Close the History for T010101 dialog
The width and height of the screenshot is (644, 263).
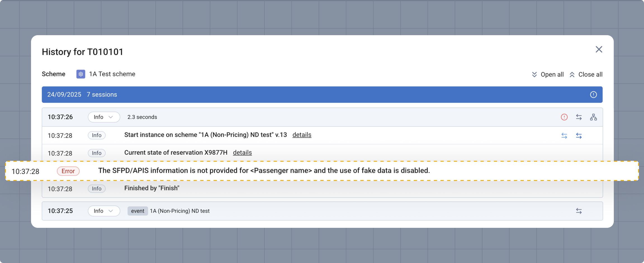point(599,49)
